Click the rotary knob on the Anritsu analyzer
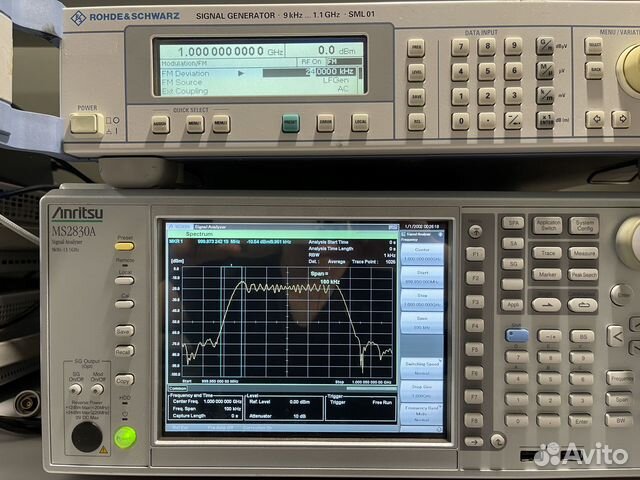Image resolution: width=640 pixels, height=480 pixels. coord(629,242)
